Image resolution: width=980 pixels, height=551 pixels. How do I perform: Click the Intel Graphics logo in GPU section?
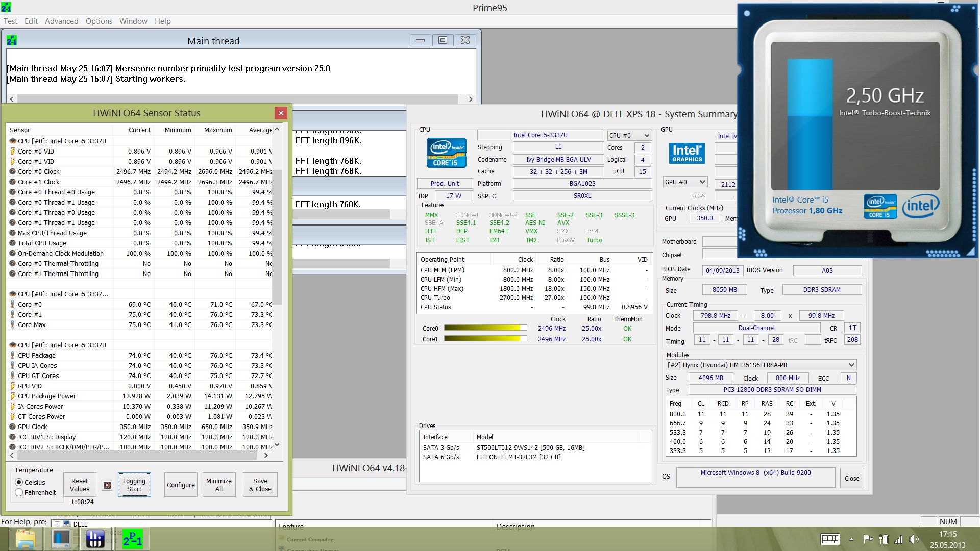pos(687,153)
